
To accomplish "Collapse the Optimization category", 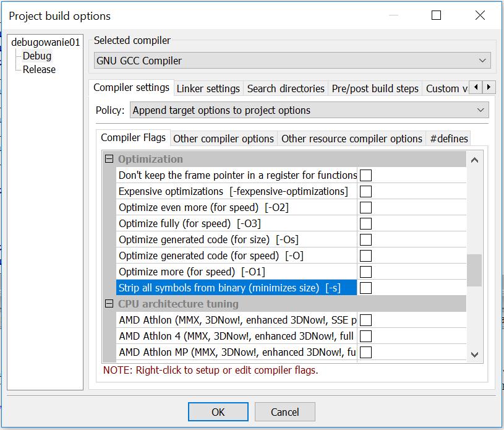I will 109,159.
